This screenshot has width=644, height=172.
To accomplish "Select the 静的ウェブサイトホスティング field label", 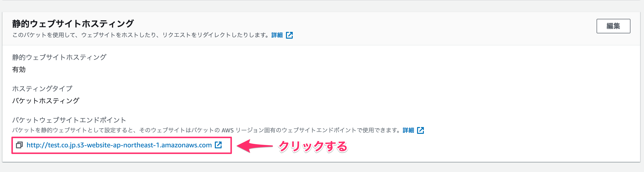I will (59, 57).
